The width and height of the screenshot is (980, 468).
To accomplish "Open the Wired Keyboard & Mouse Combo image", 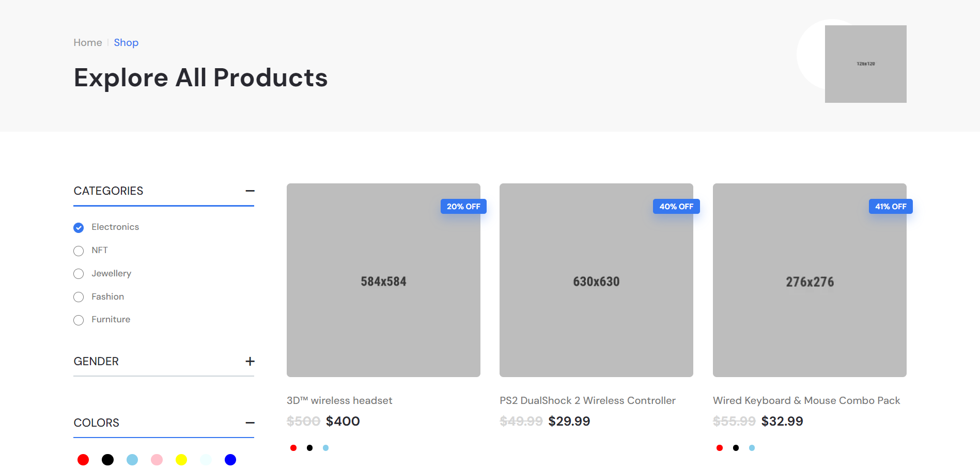I will pos(810,280).
